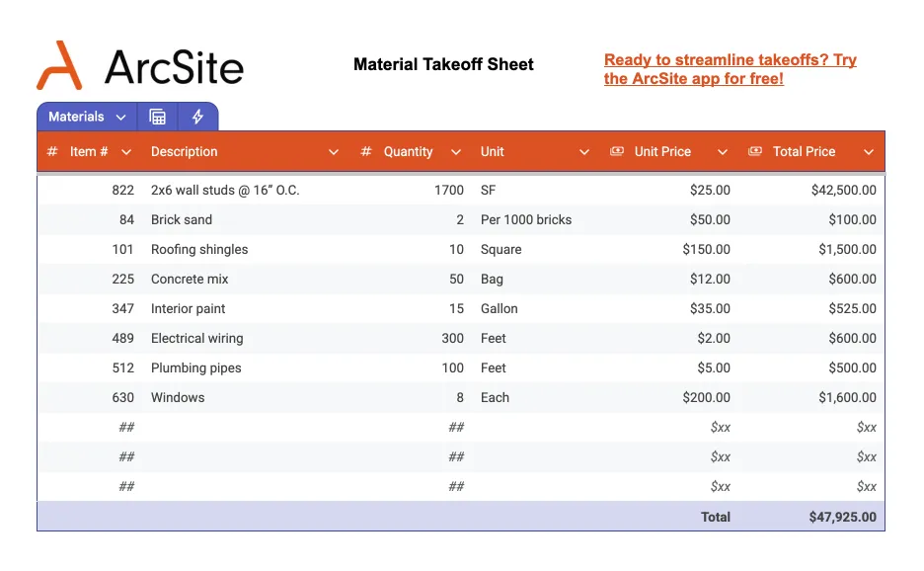
Task: Select the SF unit cell
Action: click(x=488, y=190)
